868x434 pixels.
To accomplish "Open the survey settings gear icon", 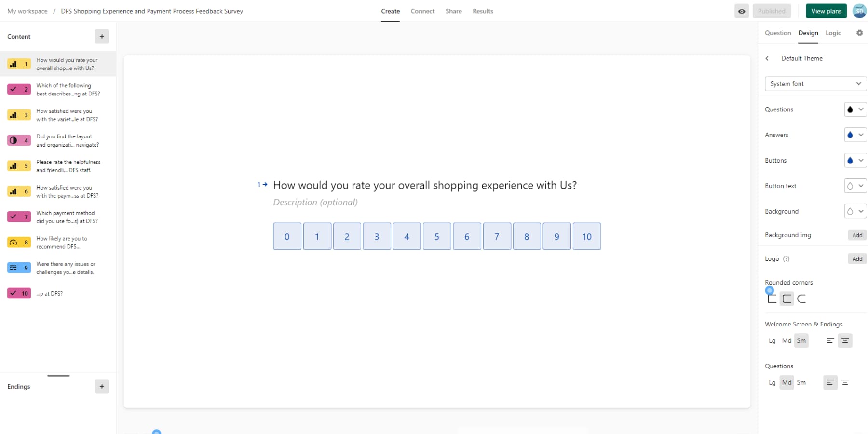I will point(859,33).
